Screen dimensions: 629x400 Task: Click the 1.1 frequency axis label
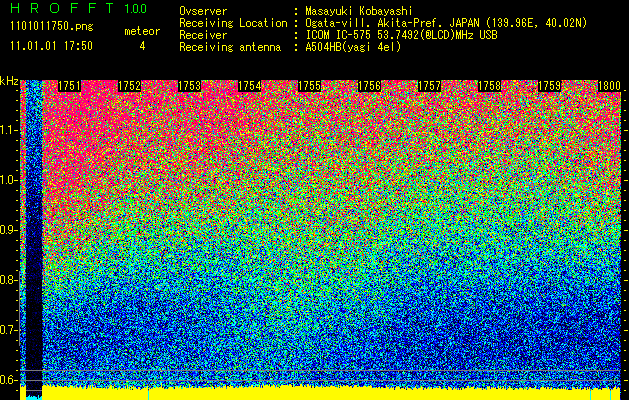9,130
